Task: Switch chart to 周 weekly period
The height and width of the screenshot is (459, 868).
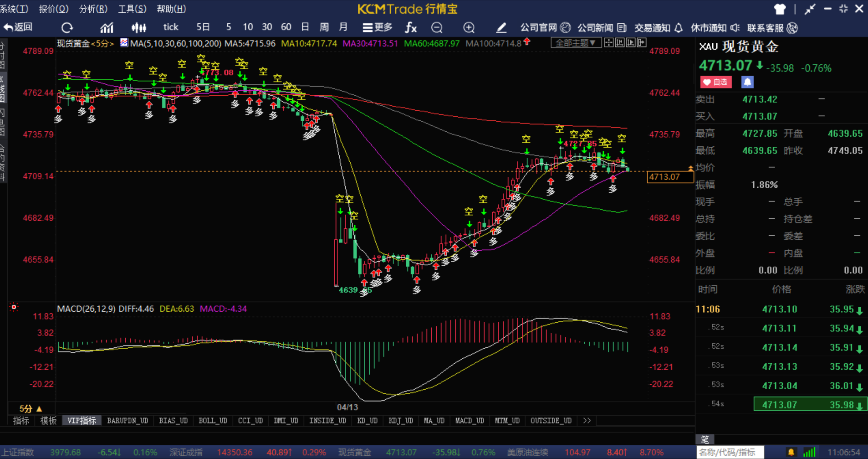Action: click(x=324, y=27)
